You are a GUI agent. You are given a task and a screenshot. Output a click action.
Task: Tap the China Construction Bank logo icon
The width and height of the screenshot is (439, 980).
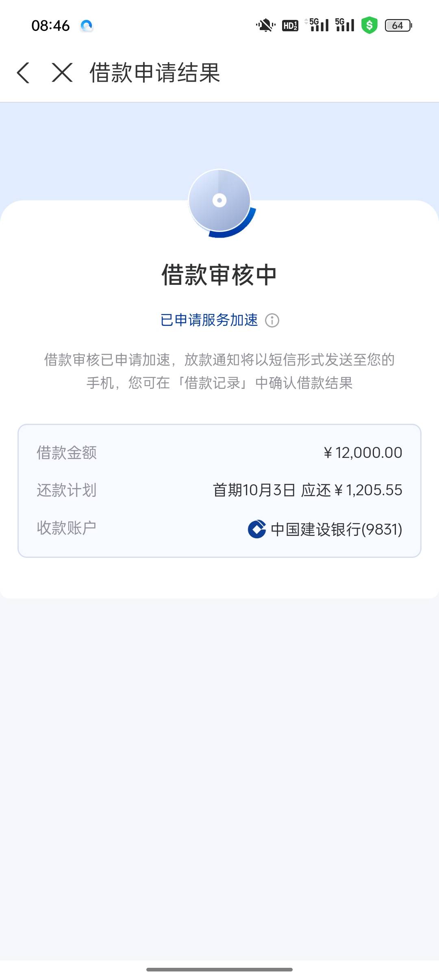[257, 529]
